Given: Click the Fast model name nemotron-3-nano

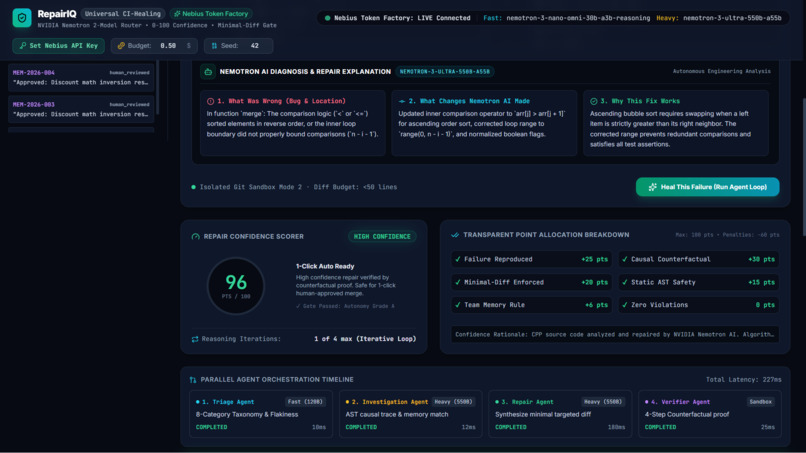Looking at the screenshot, I should point(578,18).
